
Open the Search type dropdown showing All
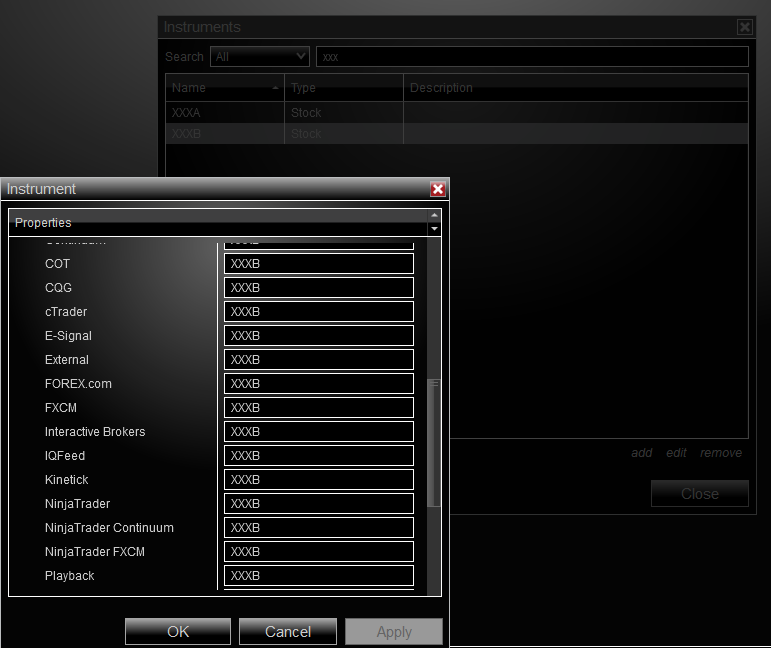point(260,57)
